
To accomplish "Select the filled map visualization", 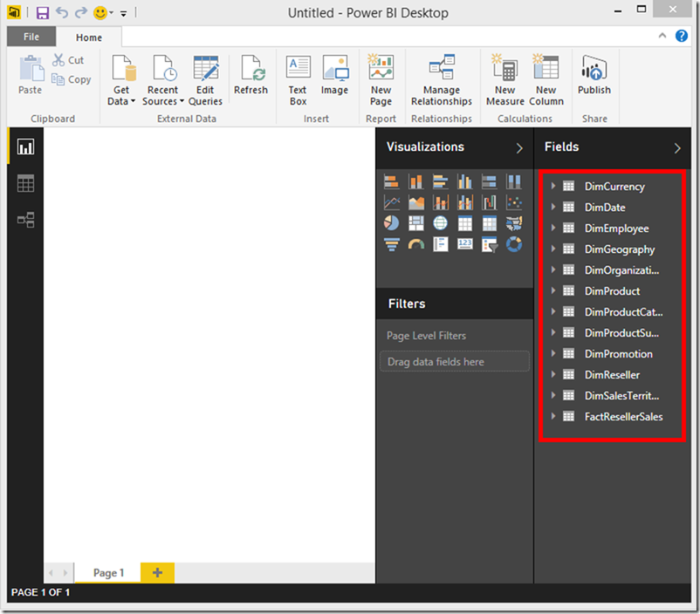I will (514, 223).
